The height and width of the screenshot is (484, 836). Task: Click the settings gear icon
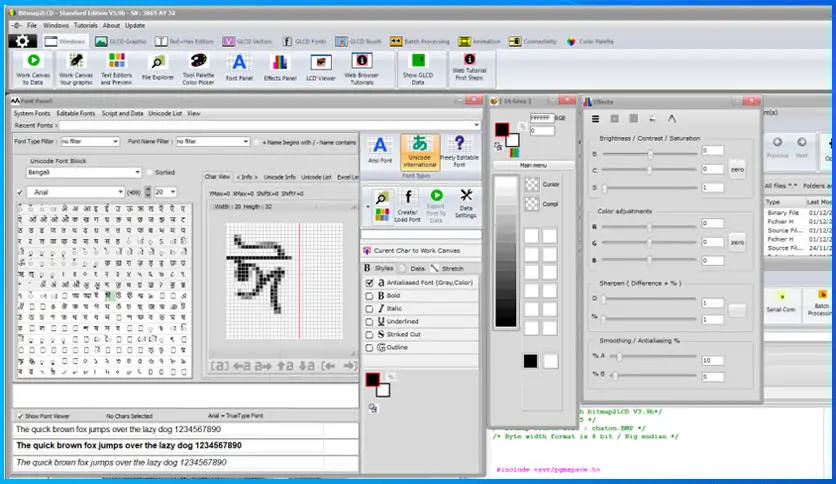click(22, 41)
